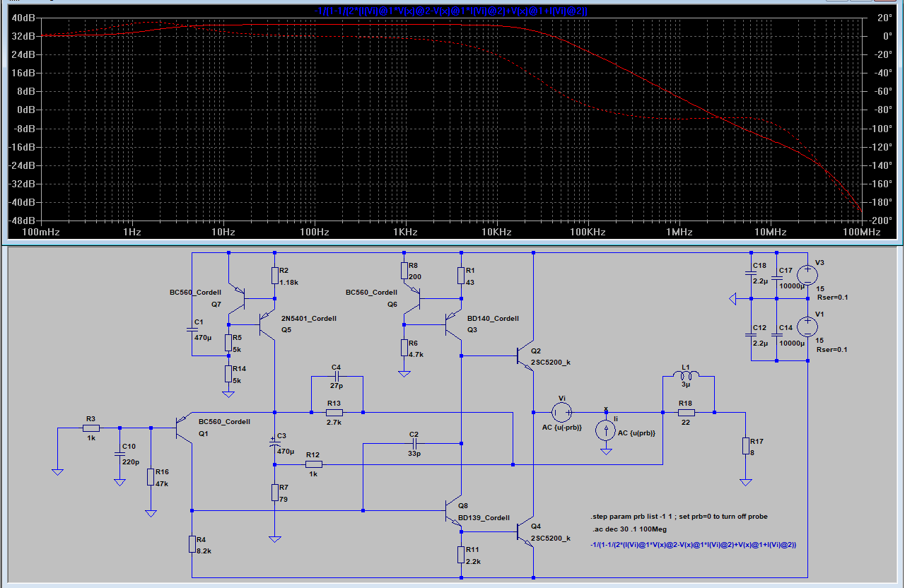Select the C3 470µ polarized capacitor
Image resolution: width=905 pixels, height=588 pixels.
coord(274,443)
